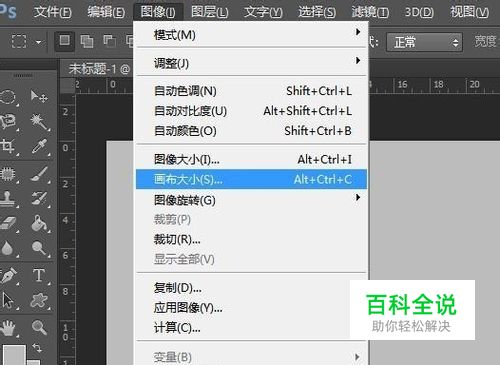Select the Lasso tool
The width and height of the screenshot is (500, 365).
[8, 122]
